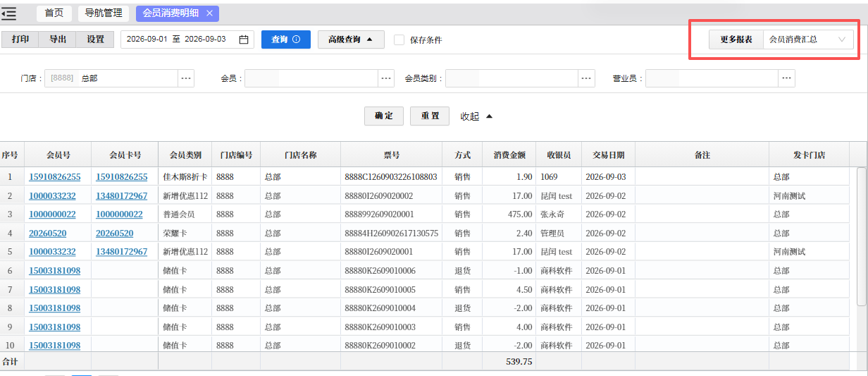Select 普通会员 member type cell
The image size is (868, 376).
coord(185,214)
